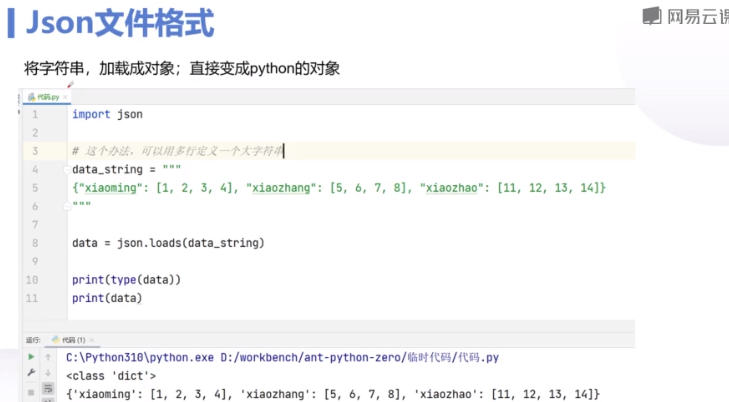The height and width of the screenshot is (402, 729).
Task: Click line number 1 in the gutter
Action: coord(35,114)
